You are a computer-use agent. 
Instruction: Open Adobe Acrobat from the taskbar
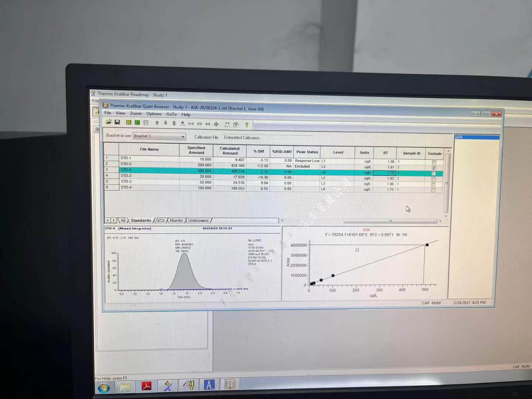[x=147, y=386]
